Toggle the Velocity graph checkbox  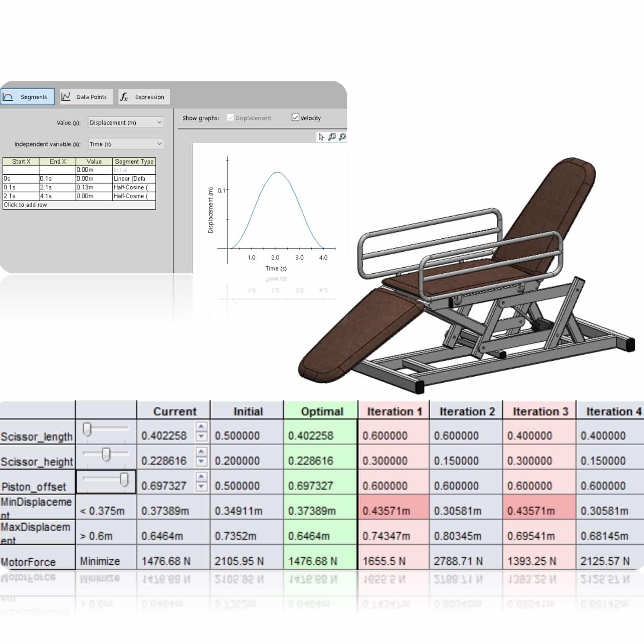[x=295, y=118]
